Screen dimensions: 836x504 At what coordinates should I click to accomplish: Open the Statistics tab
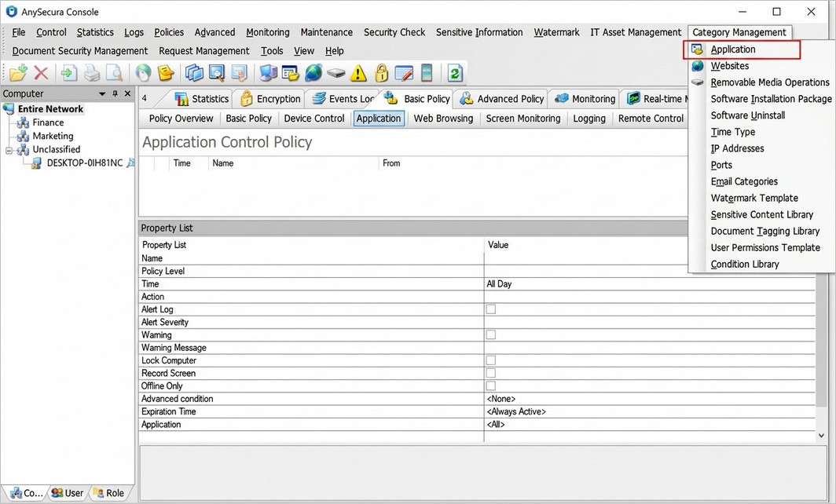[x=202, y=99]
